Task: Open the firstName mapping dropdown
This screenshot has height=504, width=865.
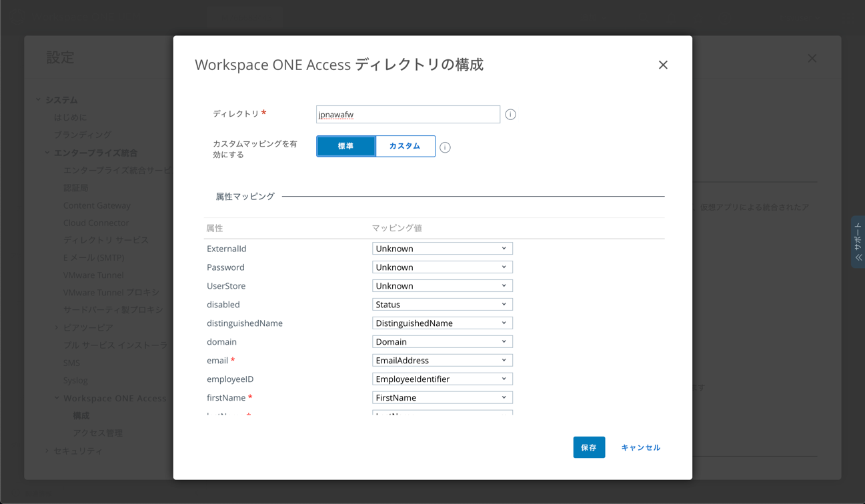Action: click(x=442, y=398)
